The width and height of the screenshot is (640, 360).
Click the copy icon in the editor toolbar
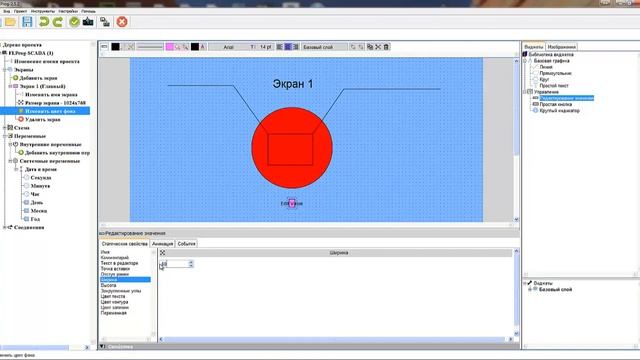tap(370, 47)
